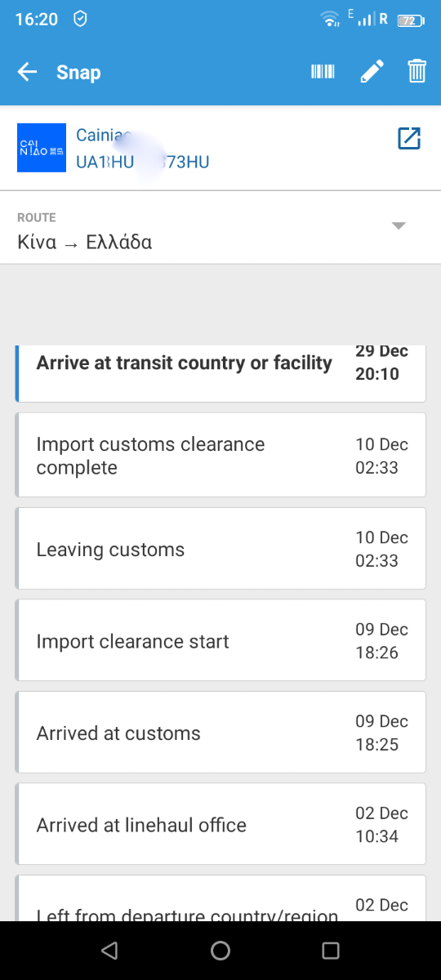Screen dimensions: 441x980
Task: Expand the route dropdown arrow
Action: click(399, 226)
